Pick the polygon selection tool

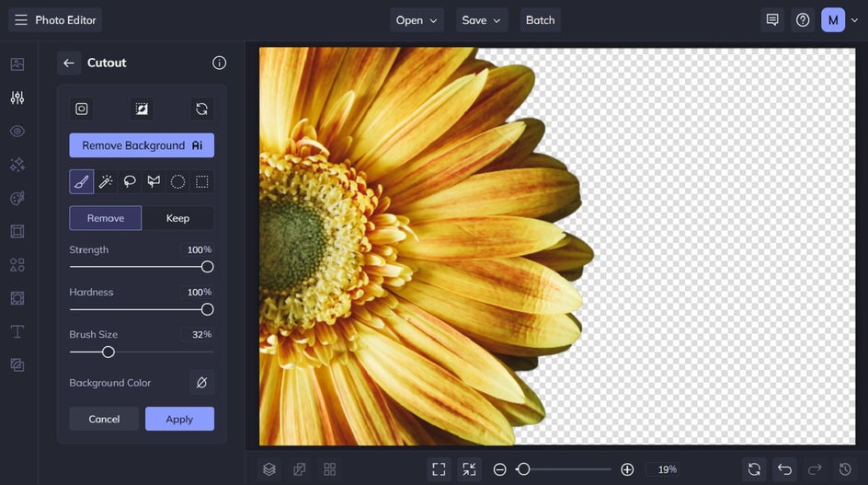pyautogui.click(x=154, y=182)
